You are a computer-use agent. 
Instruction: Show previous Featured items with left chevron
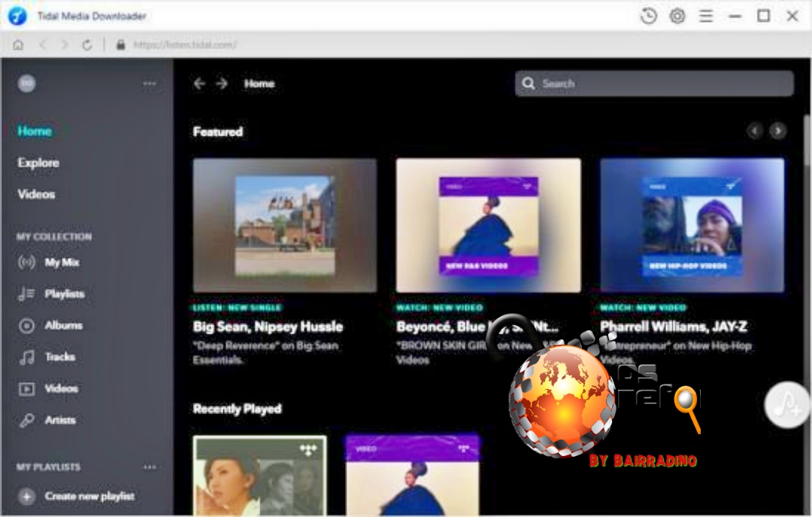tap(755, 131)
